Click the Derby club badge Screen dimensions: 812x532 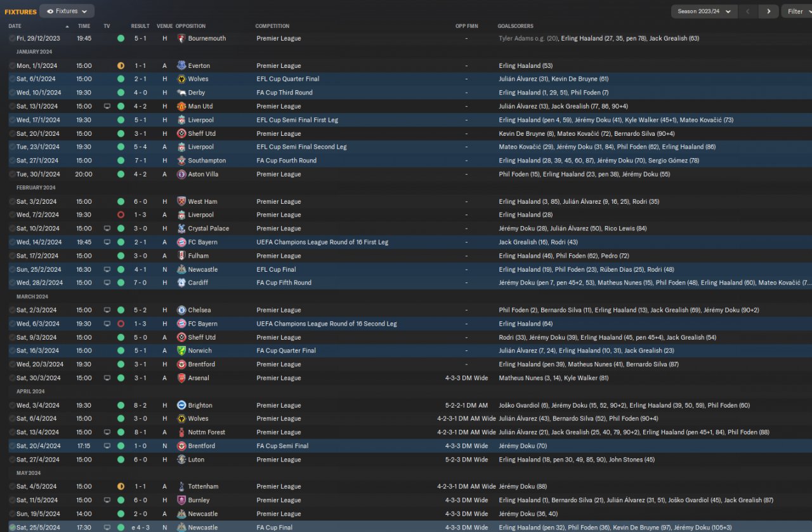tap(181, 93)
